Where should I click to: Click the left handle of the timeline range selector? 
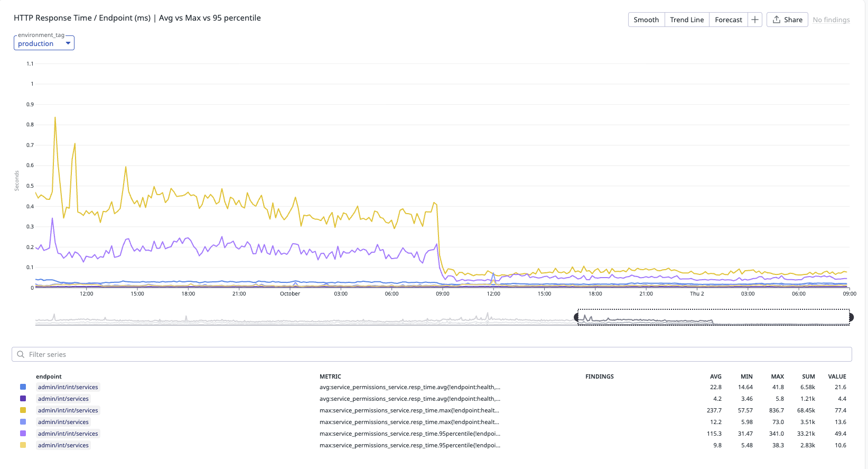click(x=577, y=317)
